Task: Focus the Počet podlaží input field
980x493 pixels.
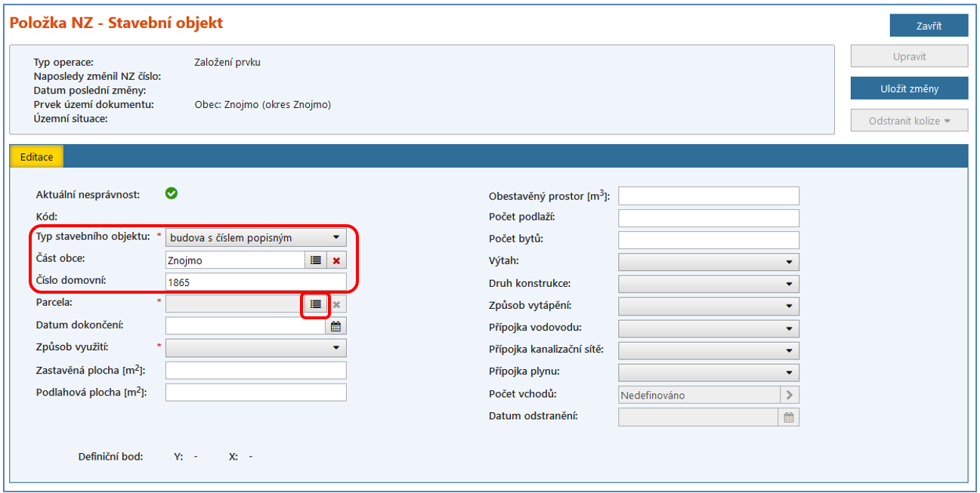Action: coord(708,218)
